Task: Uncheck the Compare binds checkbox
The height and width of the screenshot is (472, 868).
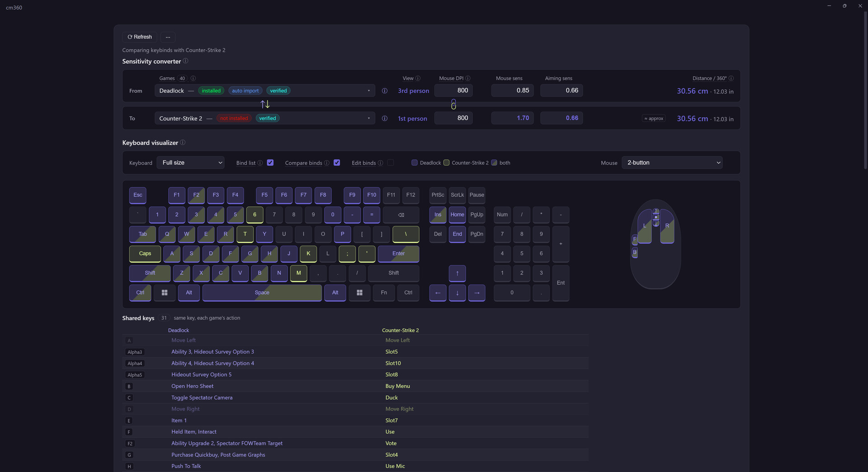Action: point(337,163)
